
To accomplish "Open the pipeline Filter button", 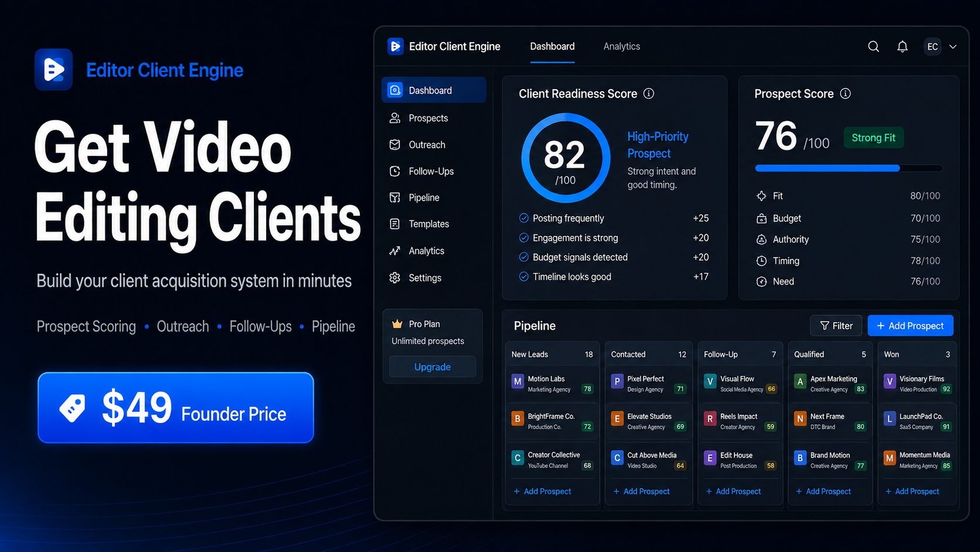I will (836, 326).
